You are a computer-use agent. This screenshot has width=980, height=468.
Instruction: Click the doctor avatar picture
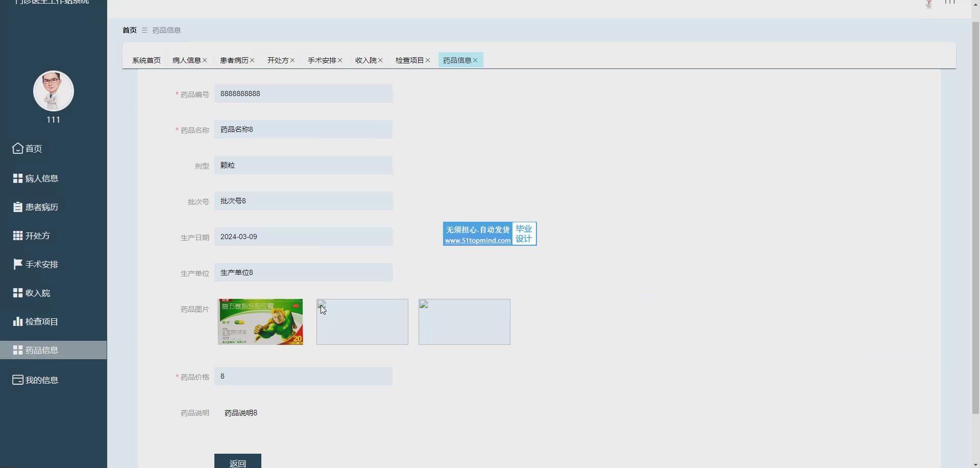(54, 91)
